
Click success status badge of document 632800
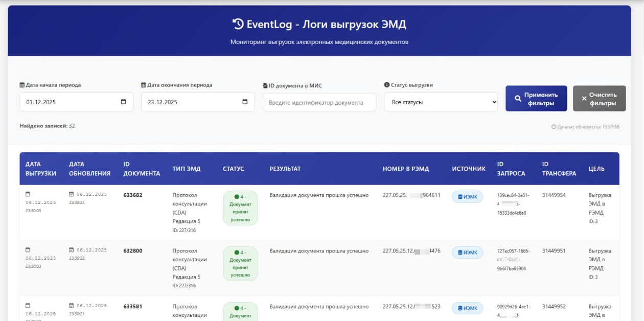240,263
